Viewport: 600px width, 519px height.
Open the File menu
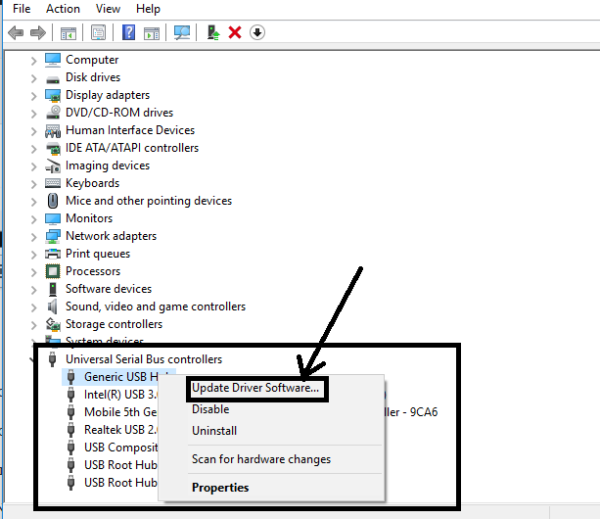point(21,9)
